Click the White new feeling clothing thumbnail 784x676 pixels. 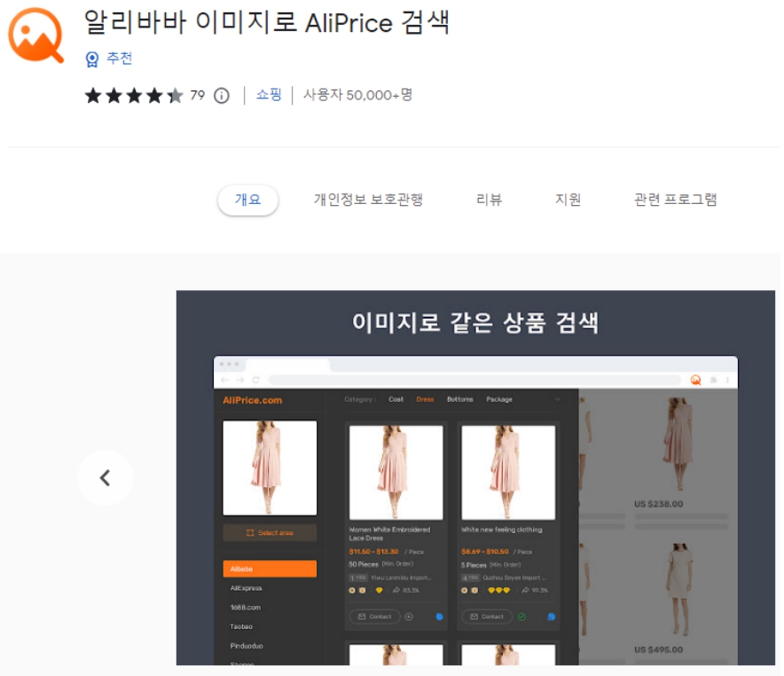coord(508,473)
